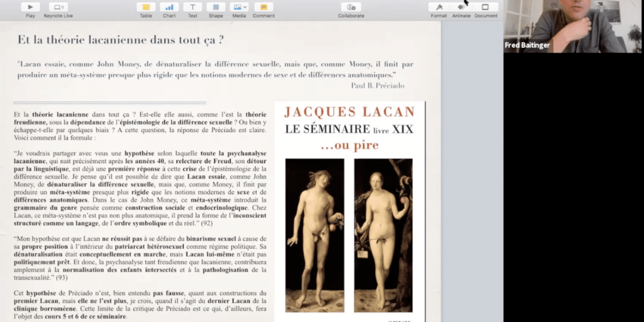The height and width of the screenshot is (322, 644).
Task: Select the Adam painting image
Action: point(314,235)
